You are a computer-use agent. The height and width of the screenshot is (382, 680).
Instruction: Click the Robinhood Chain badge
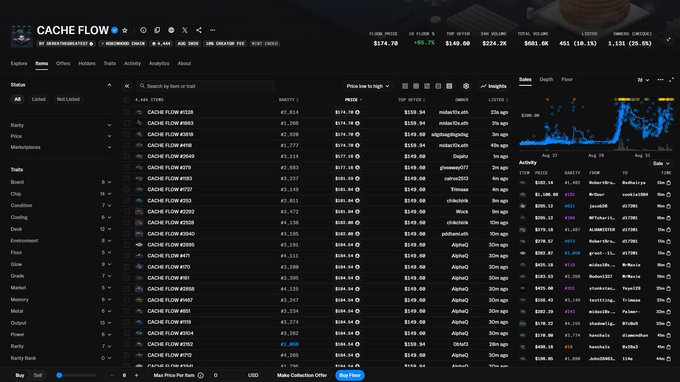[x=123, y=44]
